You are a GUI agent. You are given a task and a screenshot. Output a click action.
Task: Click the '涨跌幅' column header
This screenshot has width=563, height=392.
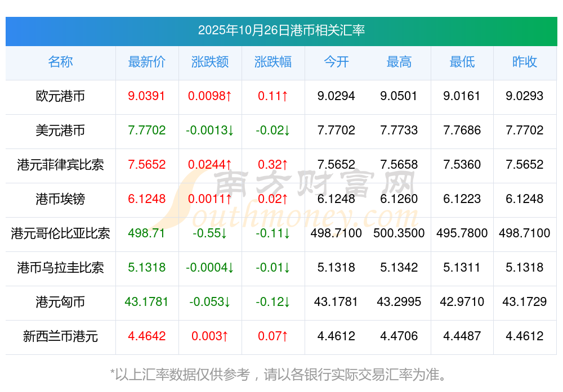pos(273,62)
